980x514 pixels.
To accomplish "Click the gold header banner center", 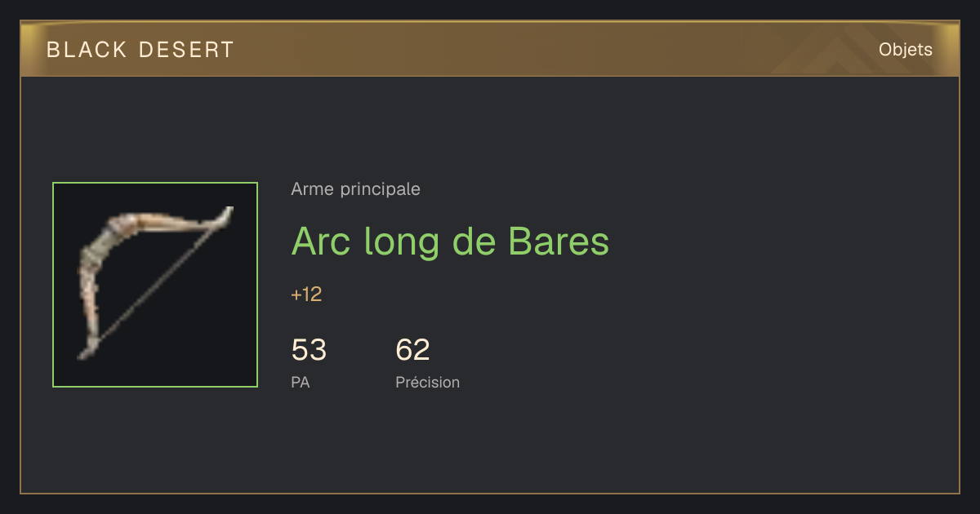I will click(490, 49).
